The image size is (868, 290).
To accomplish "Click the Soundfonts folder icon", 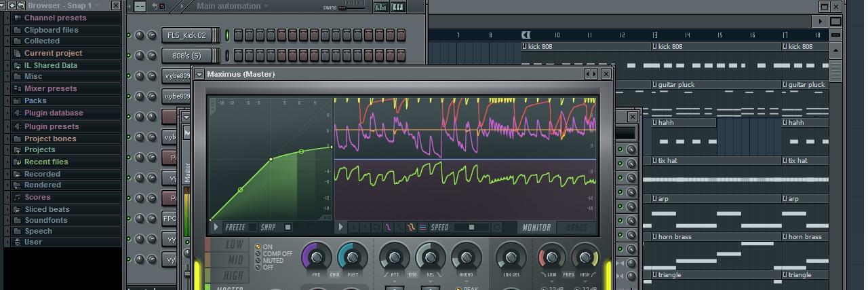I will [17, 220].
